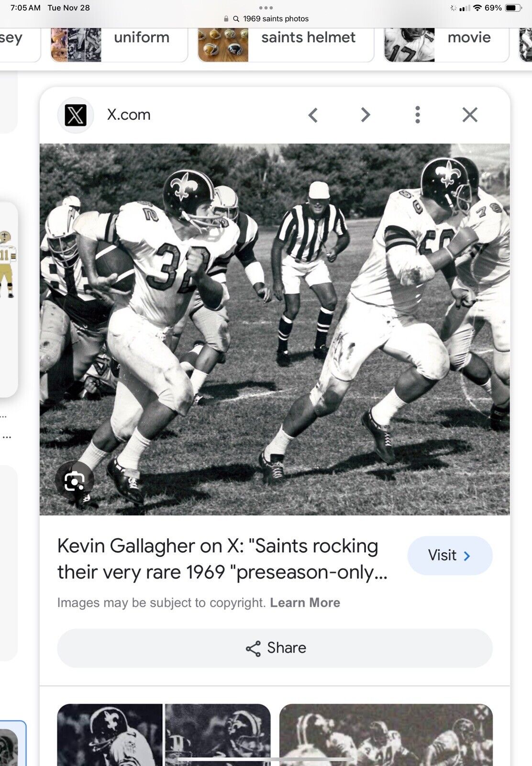The image size is (532, 766).
Task: Open the X.com site logo icon
Action: 75,115
